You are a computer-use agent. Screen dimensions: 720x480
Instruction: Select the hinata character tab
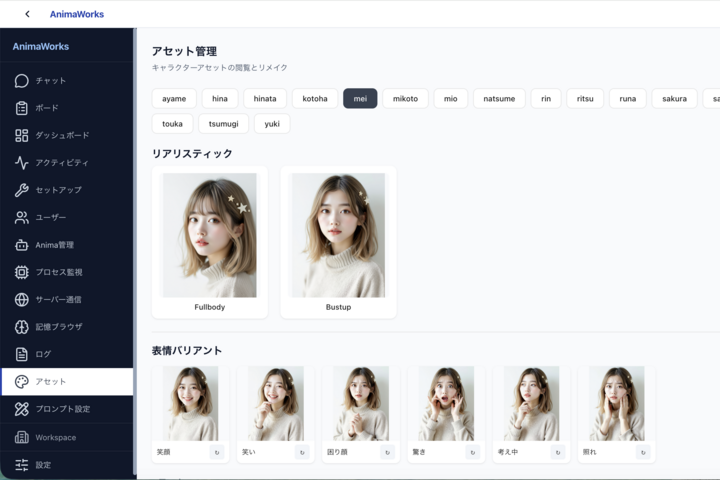(x=265, y=98)
